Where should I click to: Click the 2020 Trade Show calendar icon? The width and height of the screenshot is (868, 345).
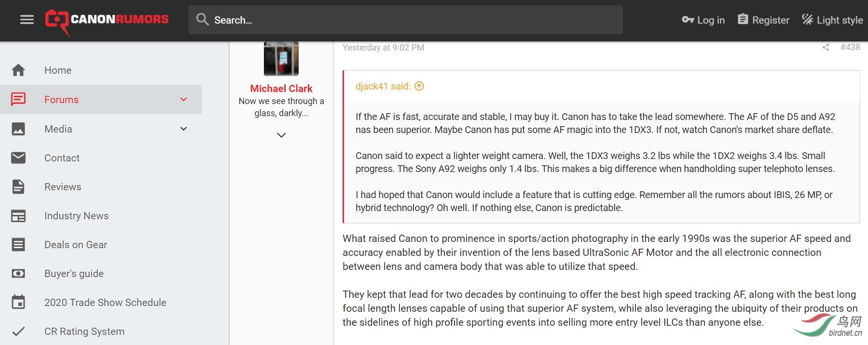coord(18,303)
